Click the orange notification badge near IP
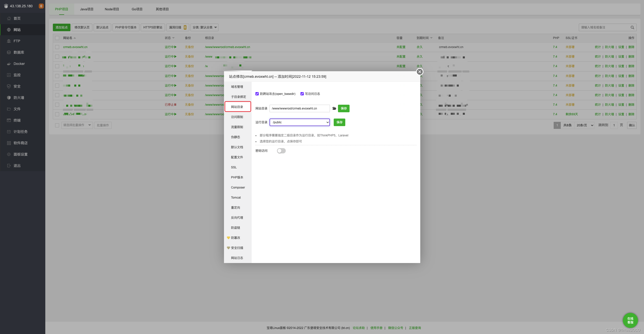The width and height of the screenshot is (644, 334). pos(41,6)
